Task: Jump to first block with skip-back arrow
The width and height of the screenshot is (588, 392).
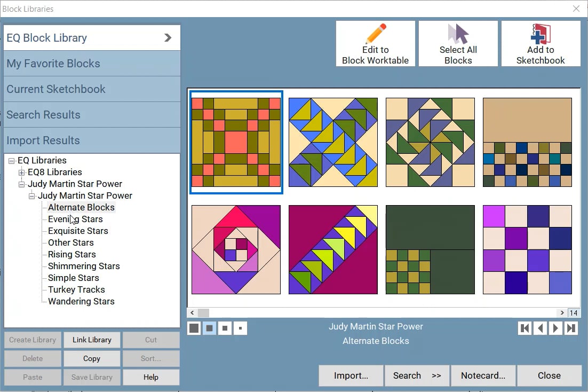Action: (x=525, y=328)
